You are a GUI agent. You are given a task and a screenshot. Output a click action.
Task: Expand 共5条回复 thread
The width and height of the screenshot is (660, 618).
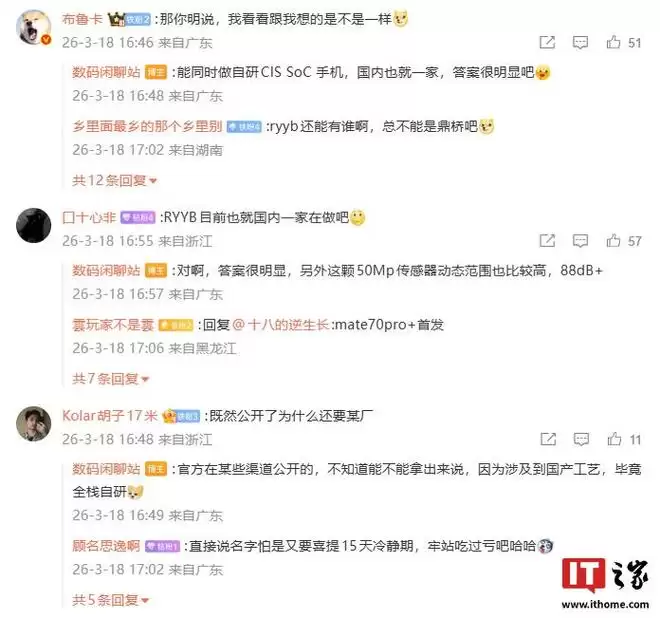click(111, 600)
